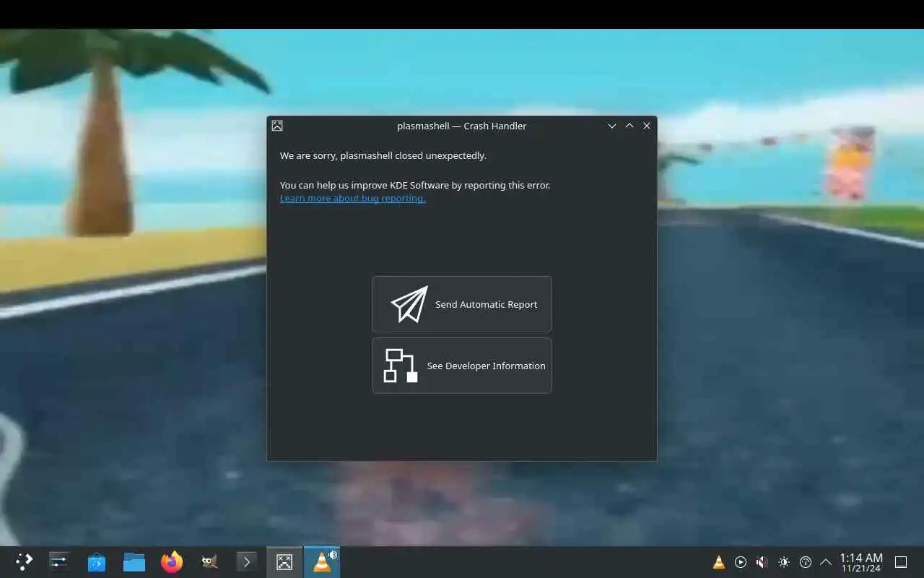Open the brightness tray applet
Viewport: 924px width, 578px height.
click(x=784, y=562)
